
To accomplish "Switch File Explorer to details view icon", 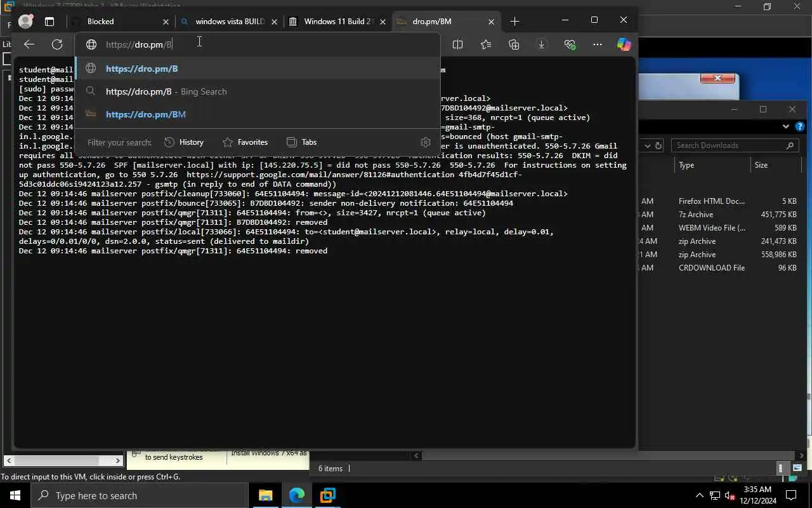I will [781, 468].
